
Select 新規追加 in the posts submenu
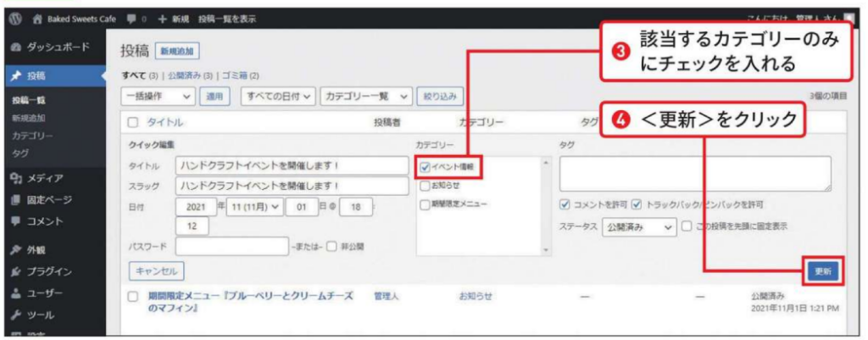[29, 118]
